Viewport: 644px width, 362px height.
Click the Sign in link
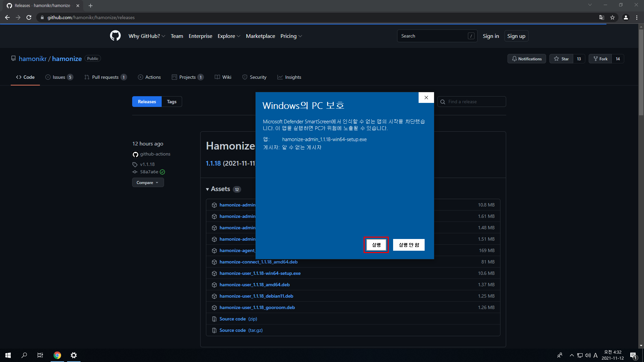coord(491,36)
